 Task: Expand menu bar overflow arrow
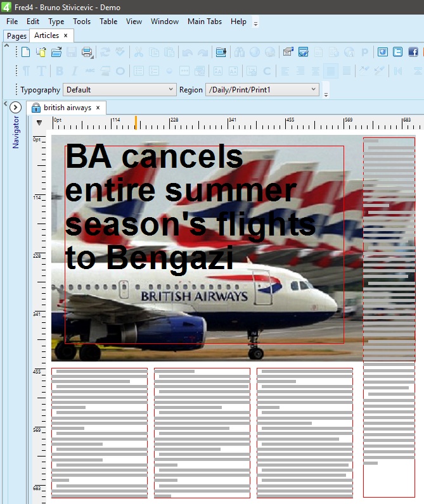point(255,24)
